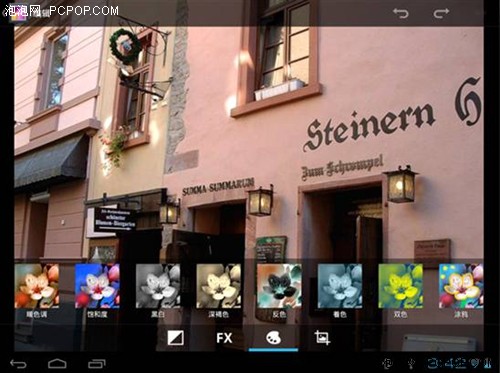Tap the USB connection status icon
500x373 pixels.
point(411,363)
